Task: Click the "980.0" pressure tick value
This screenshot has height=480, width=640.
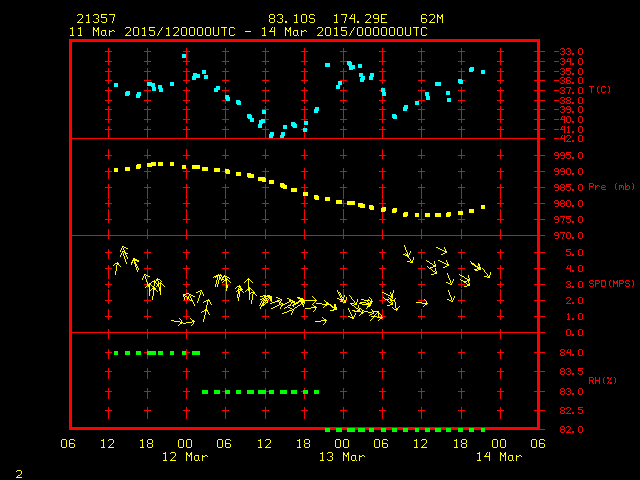Action: click(569, 203)
